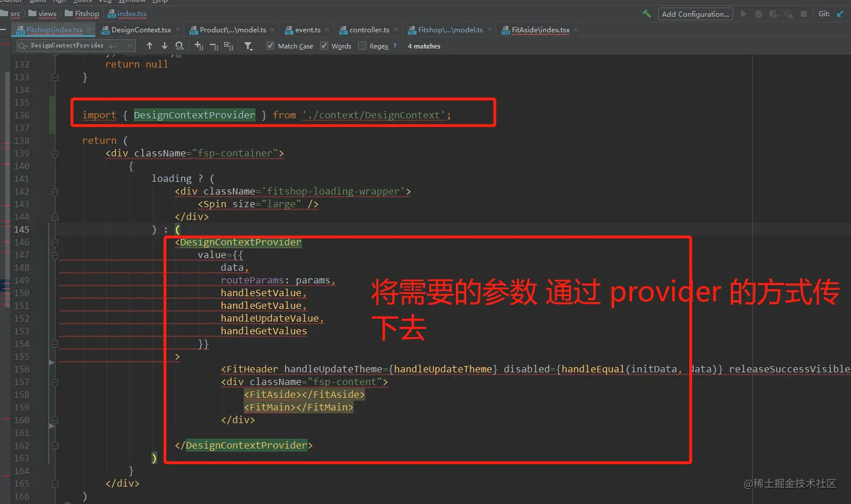
Task: Open Regex help question mark
Action: 395,46
